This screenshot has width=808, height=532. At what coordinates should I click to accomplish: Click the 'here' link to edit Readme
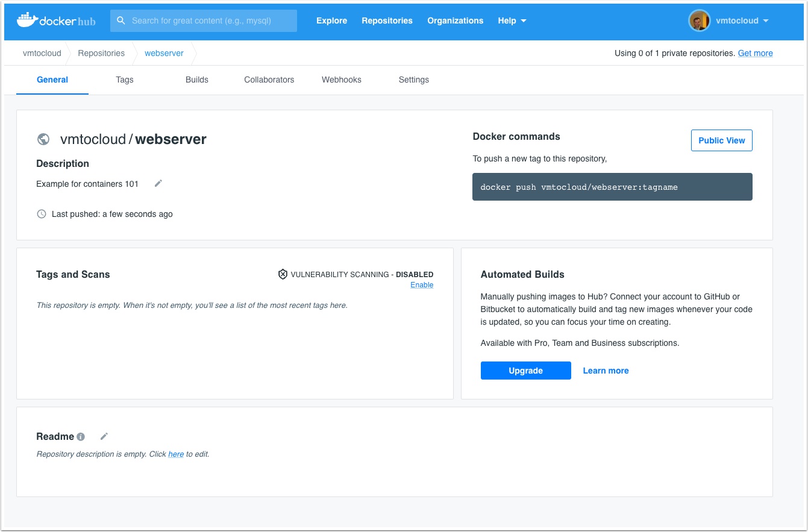176,454
